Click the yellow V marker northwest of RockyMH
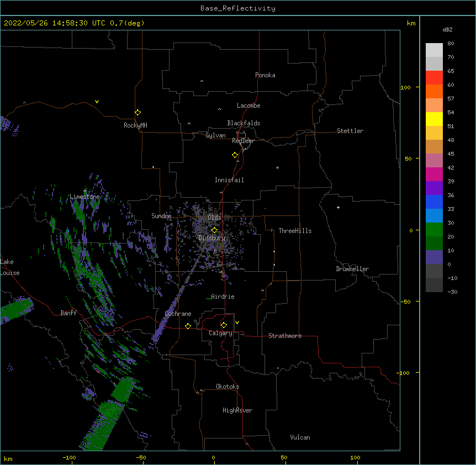This screenshot has width=476, height=465. click(x=97, y=102)
